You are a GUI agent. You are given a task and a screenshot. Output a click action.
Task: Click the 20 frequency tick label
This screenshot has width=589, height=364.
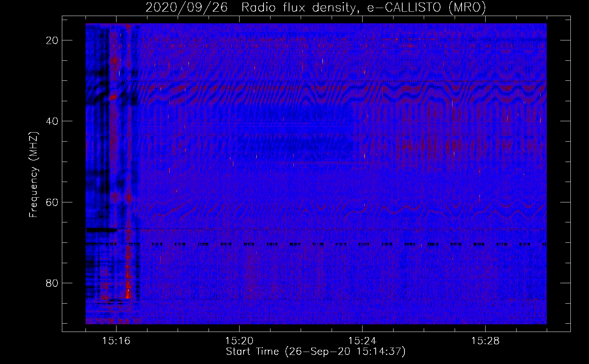[52, 40]
